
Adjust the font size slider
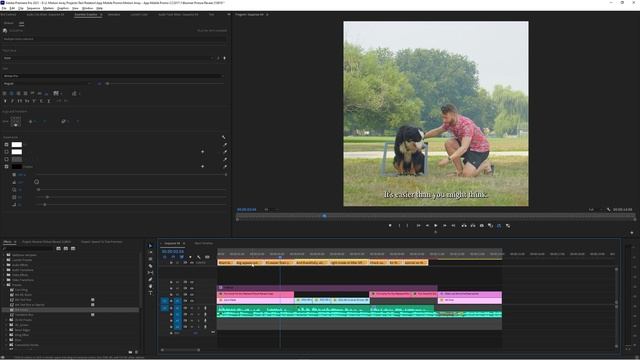click(107, 84)
